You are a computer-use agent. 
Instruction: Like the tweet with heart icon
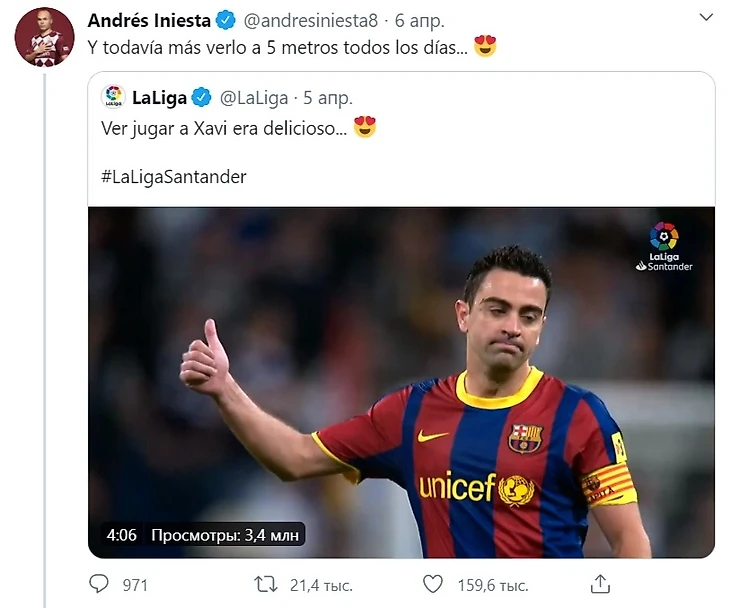click(x=432, y=583)
